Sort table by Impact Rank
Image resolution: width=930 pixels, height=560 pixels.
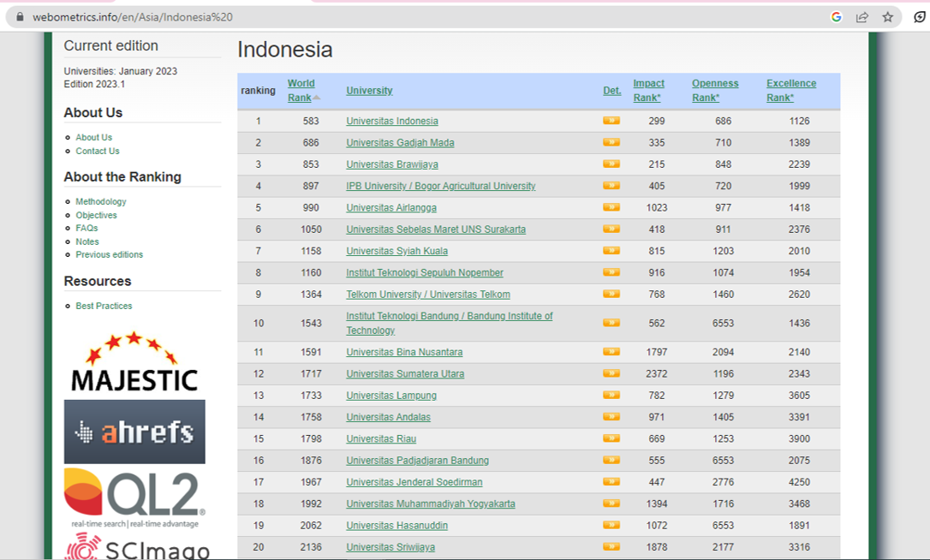[649, 90]
